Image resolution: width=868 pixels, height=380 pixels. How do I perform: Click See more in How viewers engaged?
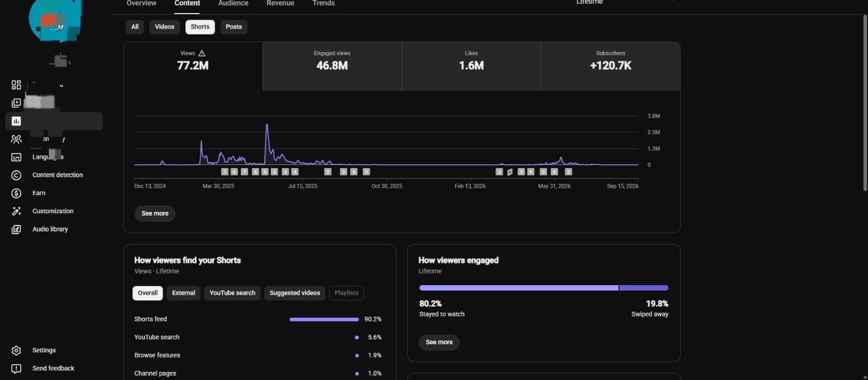pos(439,342)
